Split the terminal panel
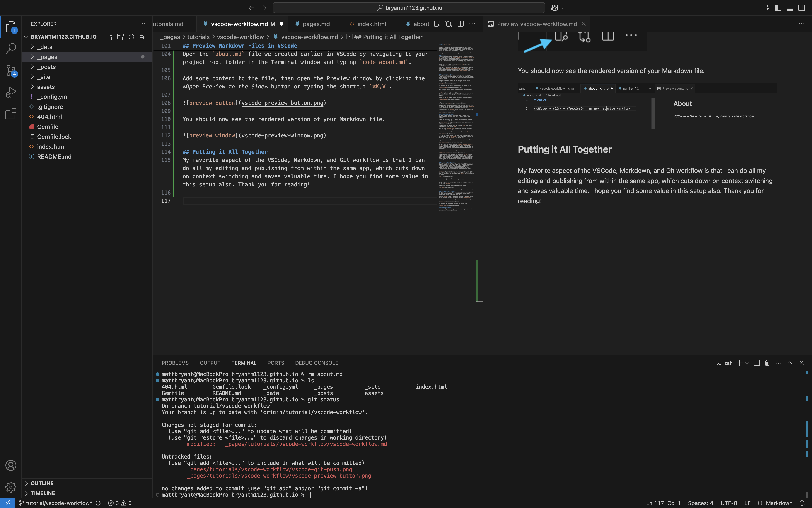This screenshot has width=812, height=508. click(757, 363)
